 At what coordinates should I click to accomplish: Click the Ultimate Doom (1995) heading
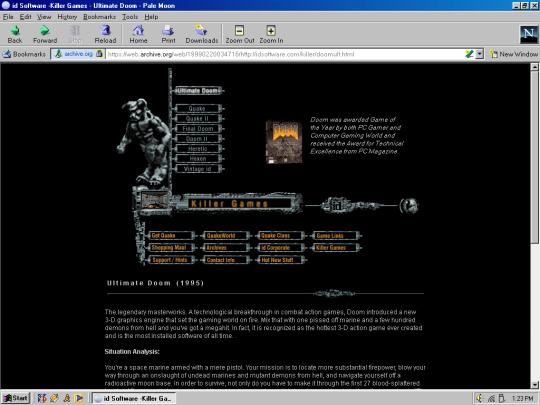(x=155, y=283)
